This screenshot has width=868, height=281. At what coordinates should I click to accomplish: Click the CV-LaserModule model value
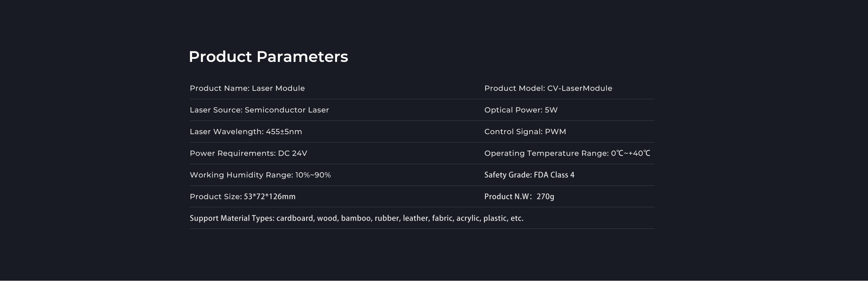pyautogui.click(x=579, y=88)
